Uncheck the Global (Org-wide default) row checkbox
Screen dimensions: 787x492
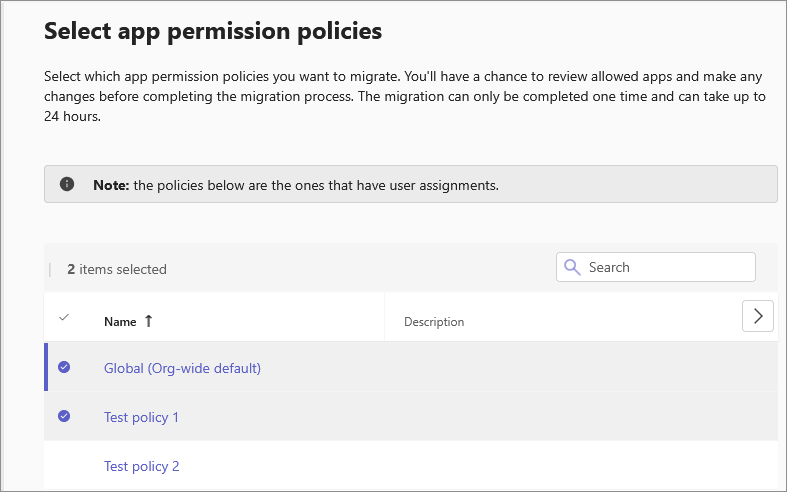pyautogui.click(x=64, y=368)
